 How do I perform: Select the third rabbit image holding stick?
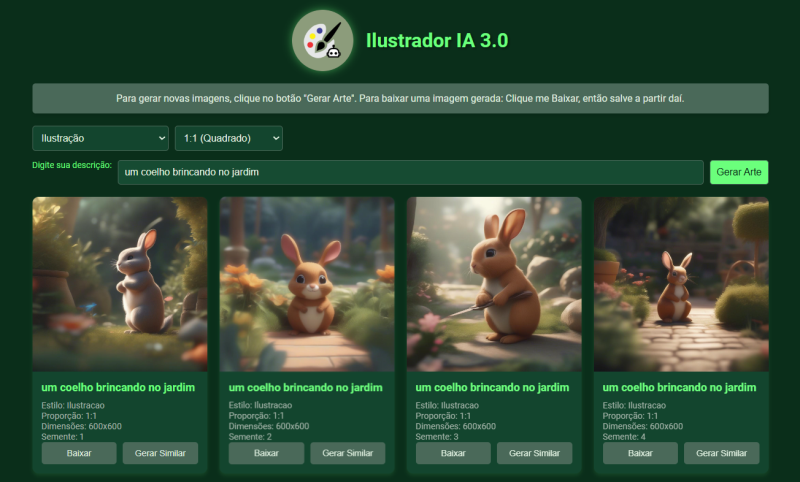pos(494,284)
